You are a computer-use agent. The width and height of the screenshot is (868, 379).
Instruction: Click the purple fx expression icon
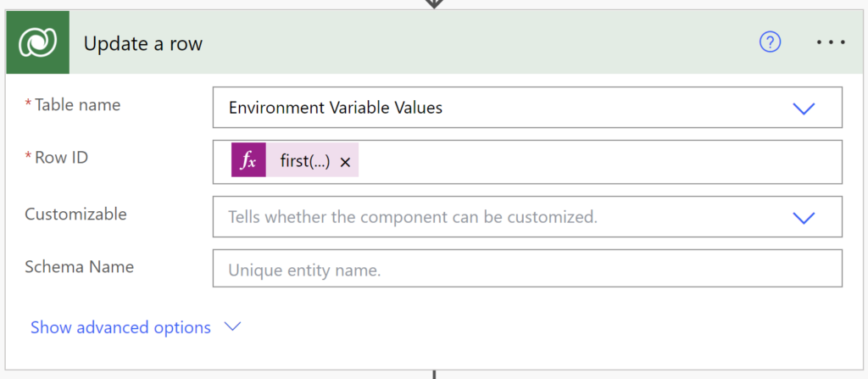pos(248,161)
